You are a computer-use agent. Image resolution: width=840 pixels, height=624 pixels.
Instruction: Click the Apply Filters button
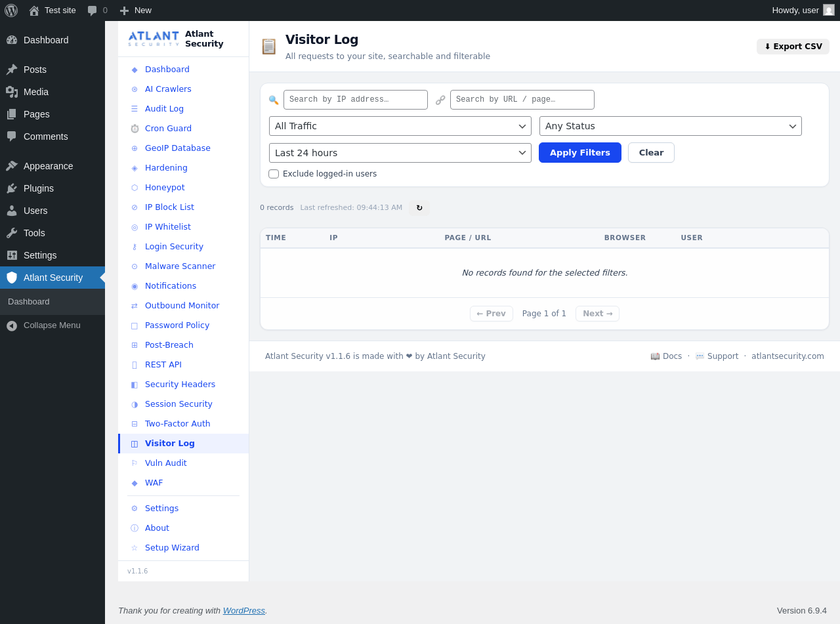(x=580, y=153)
